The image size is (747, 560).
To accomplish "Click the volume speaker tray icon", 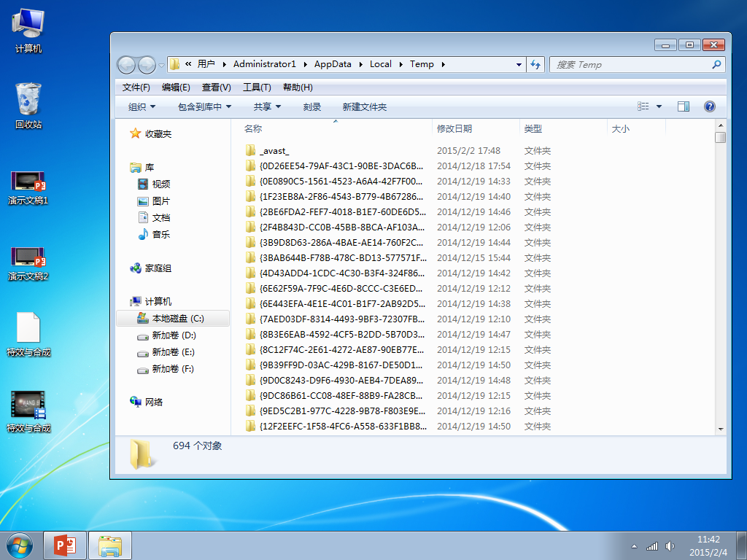I will click(670, 546).
